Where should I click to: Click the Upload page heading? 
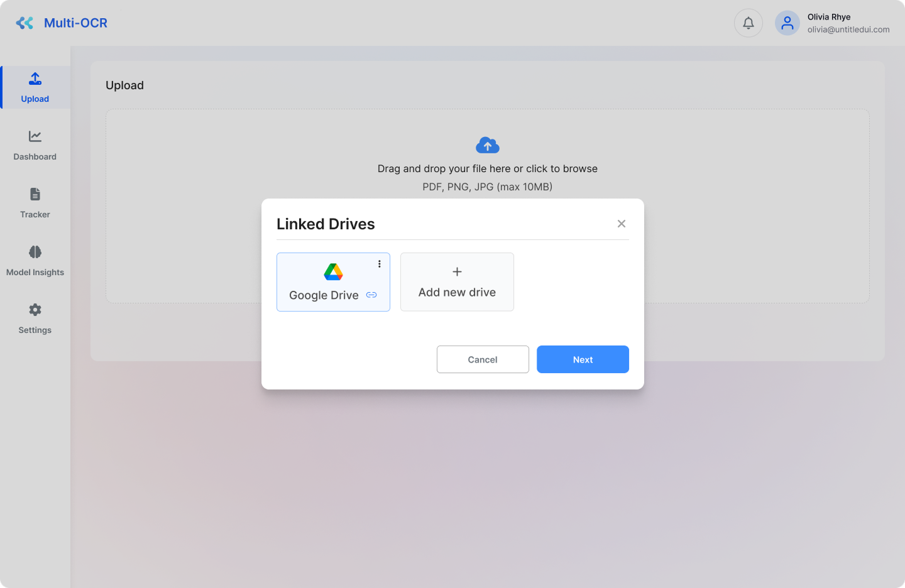(x=124, y=85)
